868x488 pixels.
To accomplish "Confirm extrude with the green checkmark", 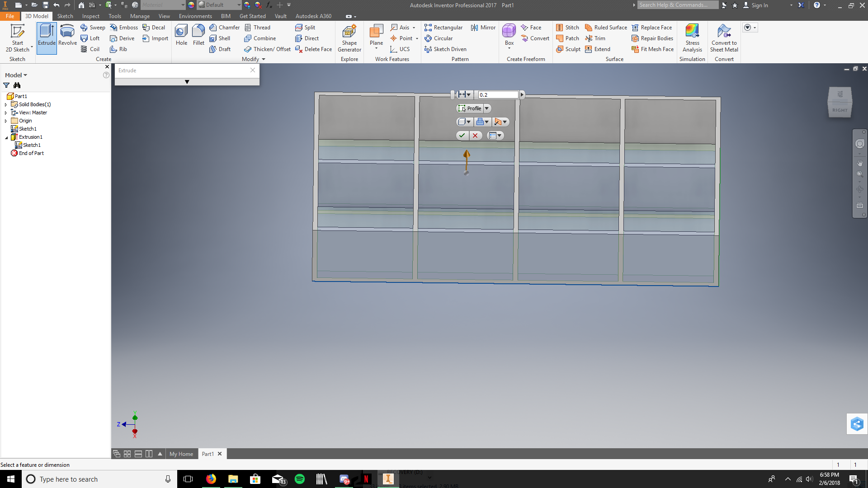I will pyautogui.click(x=462, y=136).
